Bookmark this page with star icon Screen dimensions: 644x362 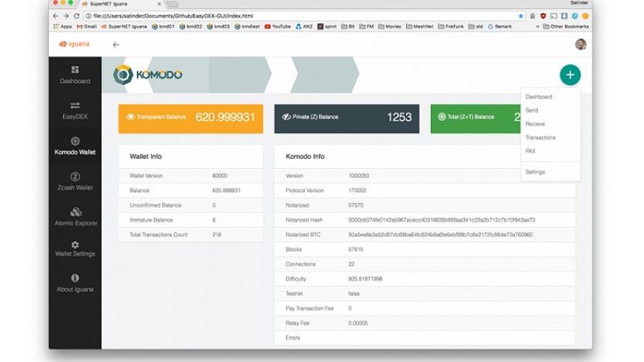(521, 16)
